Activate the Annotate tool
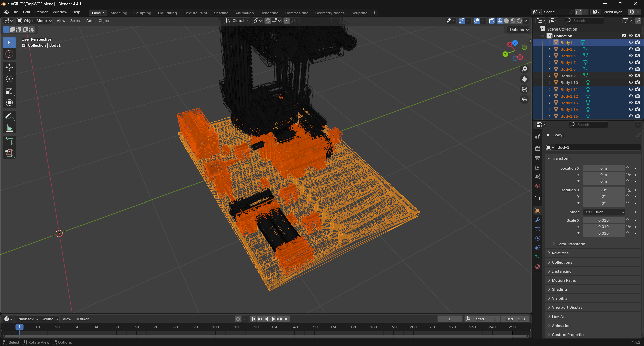 coord(9,116)
